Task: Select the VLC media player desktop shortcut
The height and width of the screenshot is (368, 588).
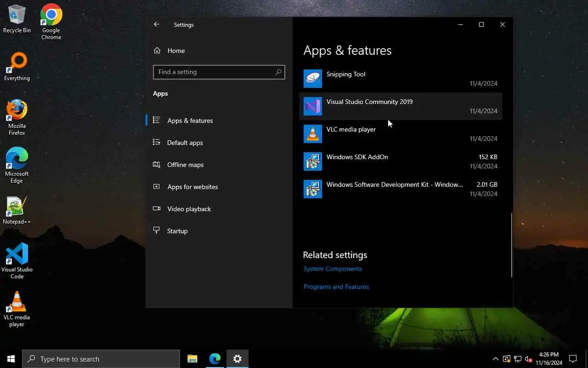Action: point(17,309)
